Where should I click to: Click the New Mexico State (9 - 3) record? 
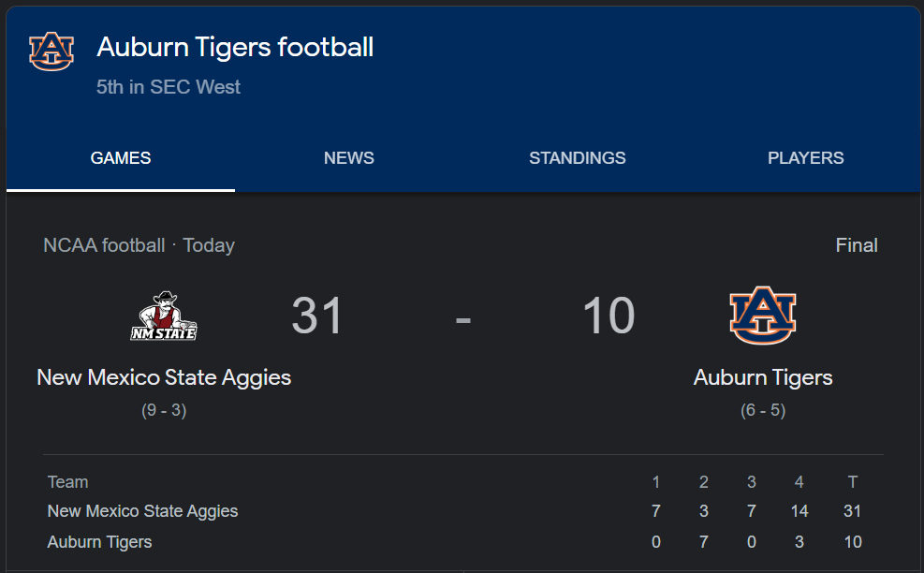point(164,410)
